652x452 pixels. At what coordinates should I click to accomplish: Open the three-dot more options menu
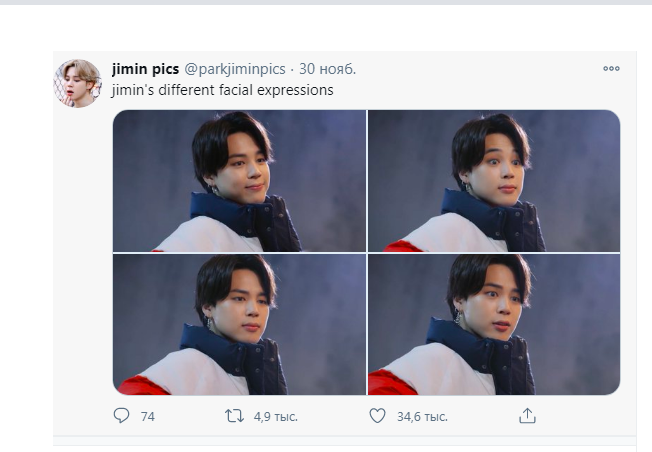click(611, 69)
